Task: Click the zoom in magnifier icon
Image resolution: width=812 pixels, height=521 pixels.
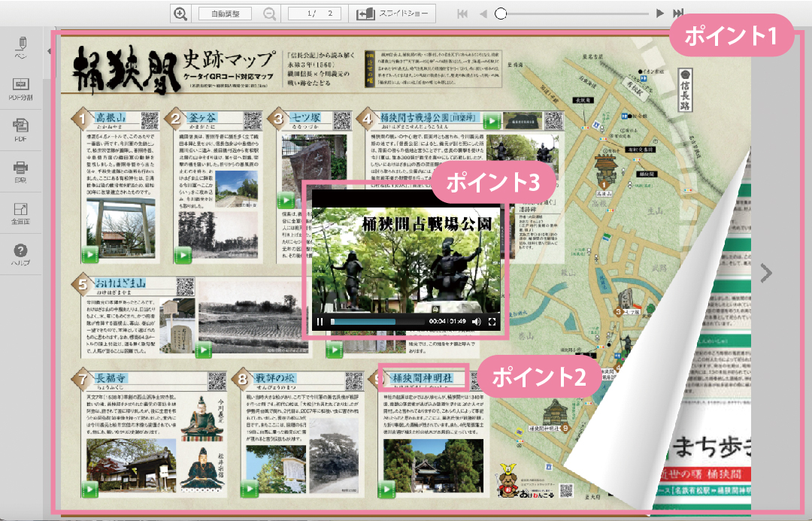Action: coord(180,14)
